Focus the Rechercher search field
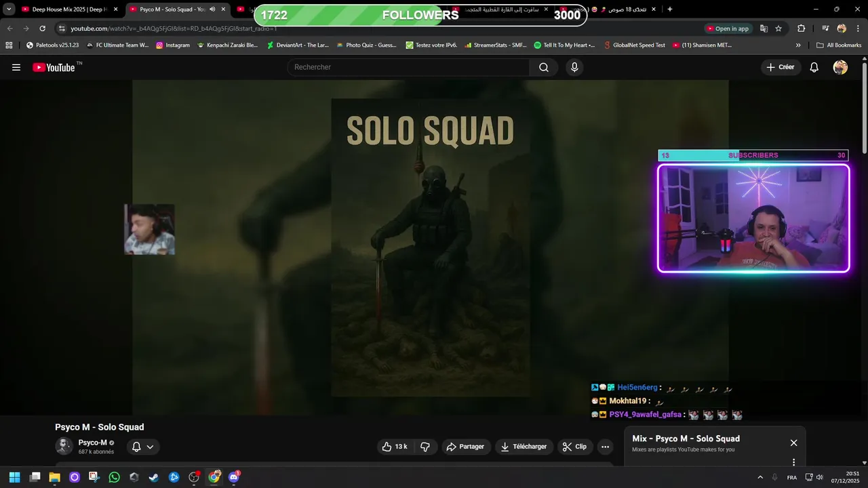The image size is (868, 488). (x=408, y=67)
